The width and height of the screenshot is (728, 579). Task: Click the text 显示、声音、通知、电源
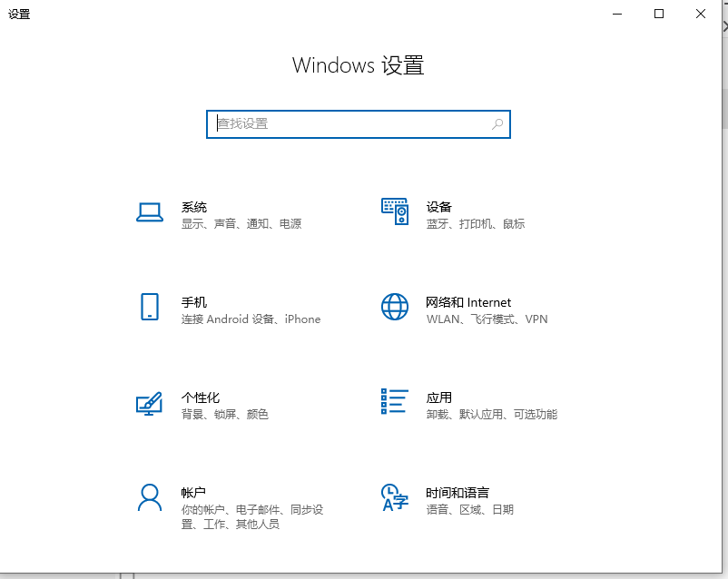241,224
